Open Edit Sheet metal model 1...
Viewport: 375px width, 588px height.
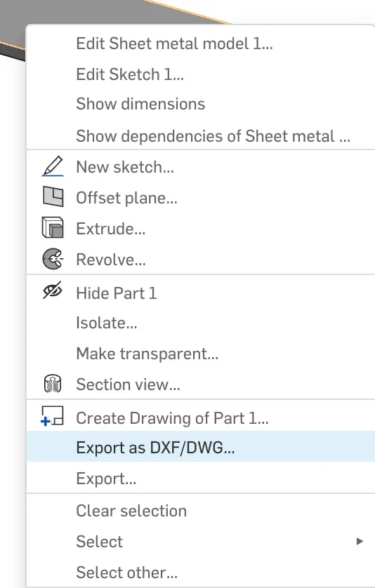(x=201, y=44)
